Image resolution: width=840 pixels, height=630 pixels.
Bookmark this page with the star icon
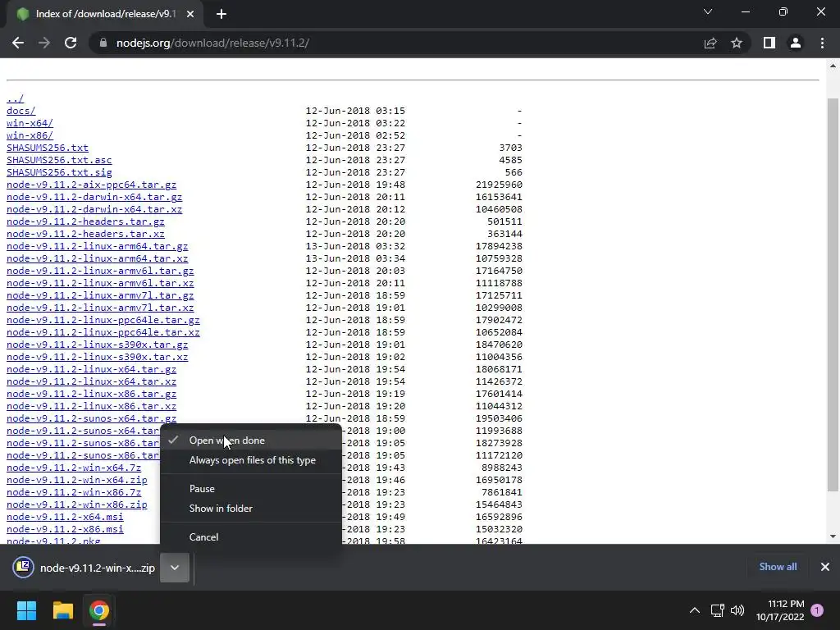pyautogui.click(x=737, y=43)
